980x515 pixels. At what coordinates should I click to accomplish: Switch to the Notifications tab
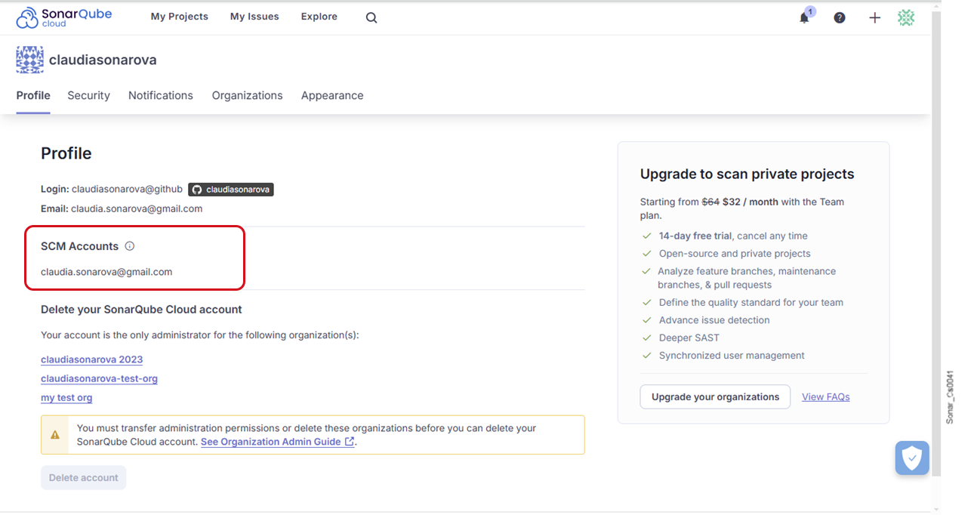(x=160, y=96)
